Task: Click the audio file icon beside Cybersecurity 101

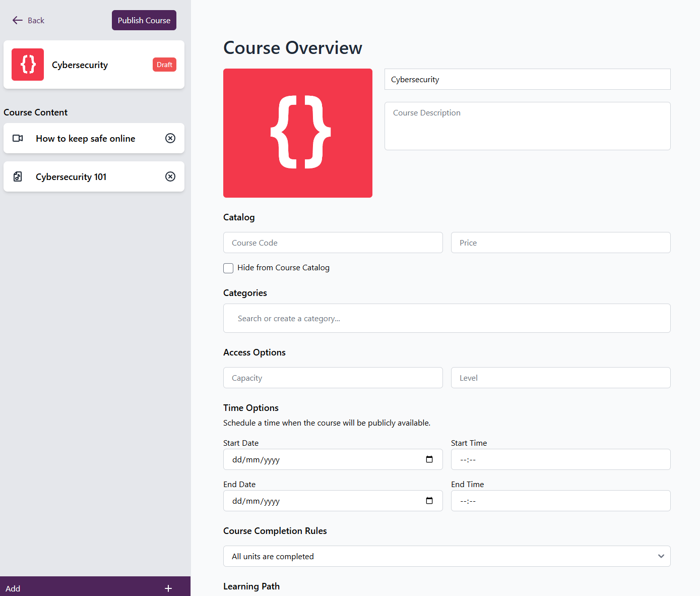Action: click(x=18, y=176)
